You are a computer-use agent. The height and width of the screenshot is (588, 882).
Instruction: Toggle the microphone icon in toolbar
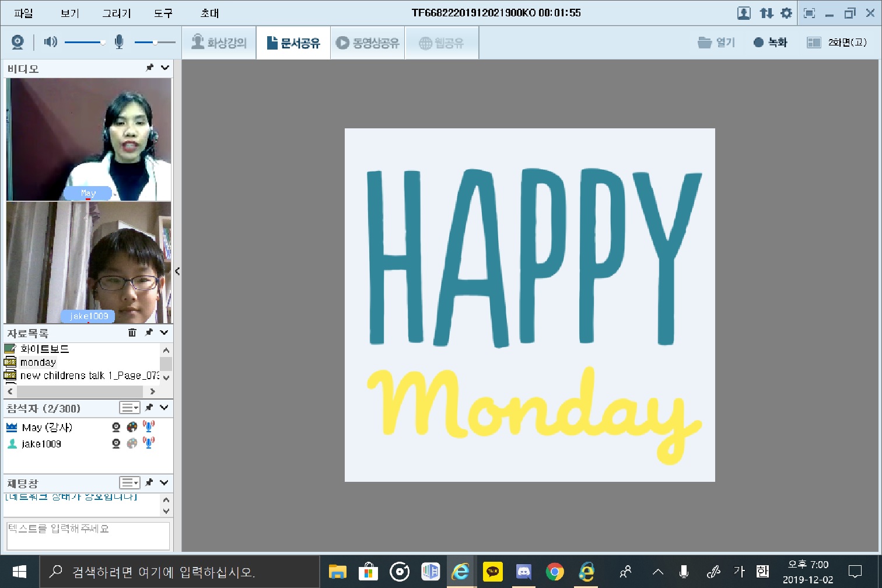click(x=119, y=42)
